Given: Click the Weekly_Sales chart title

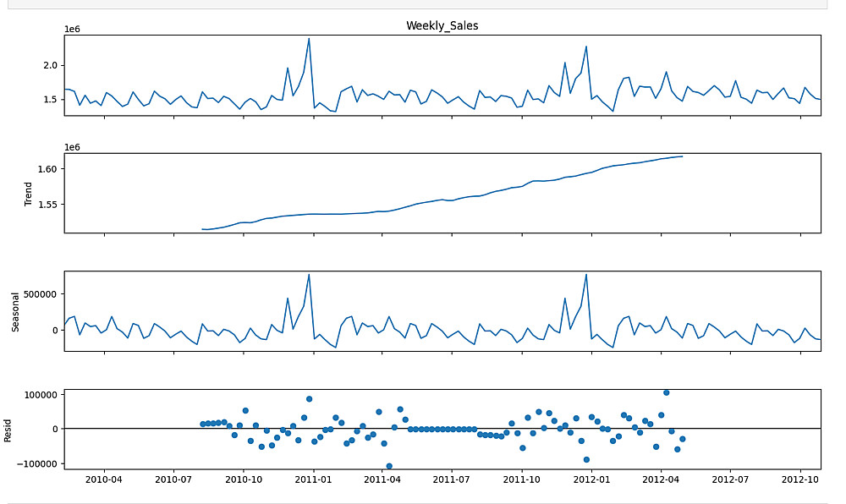Looking at the screenshot, I should pyautogui.click(x=442, y=25).
